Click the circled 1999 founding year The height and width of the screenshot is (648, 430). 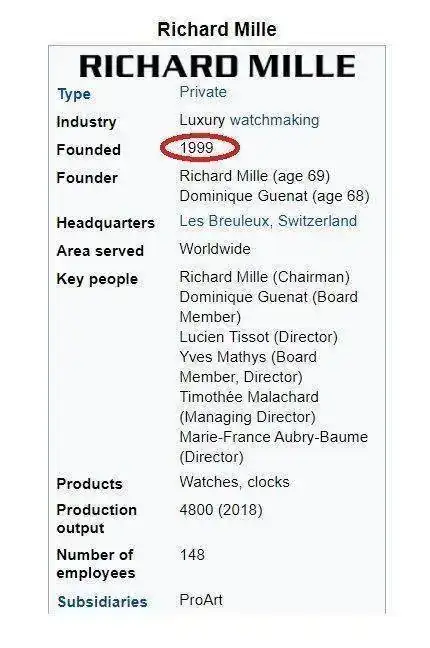[197, 148]
